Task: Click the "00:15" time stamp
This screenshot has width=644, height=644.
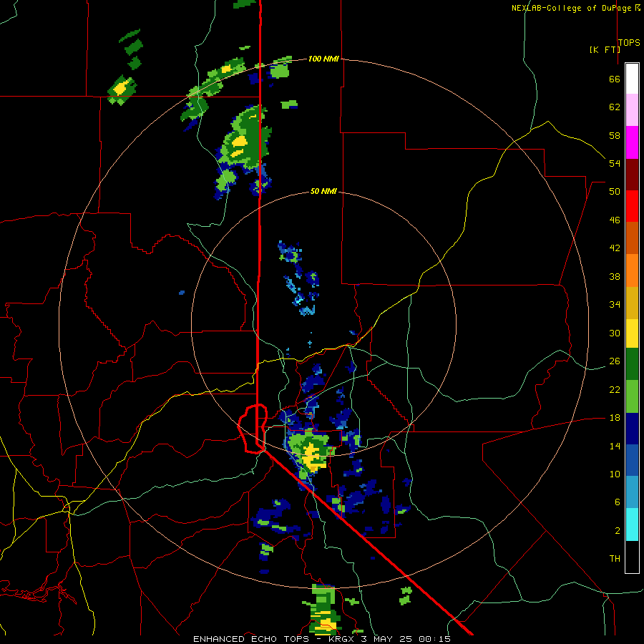Action: pos(434,639)
